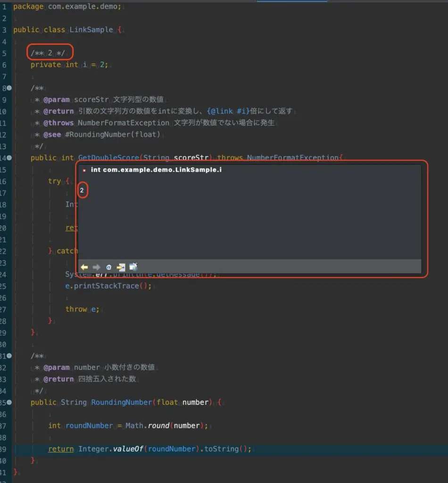The width and height of the screenshot is (448, 483).
Task: Click @return tag on line 10
Action: tap(58, 111)
